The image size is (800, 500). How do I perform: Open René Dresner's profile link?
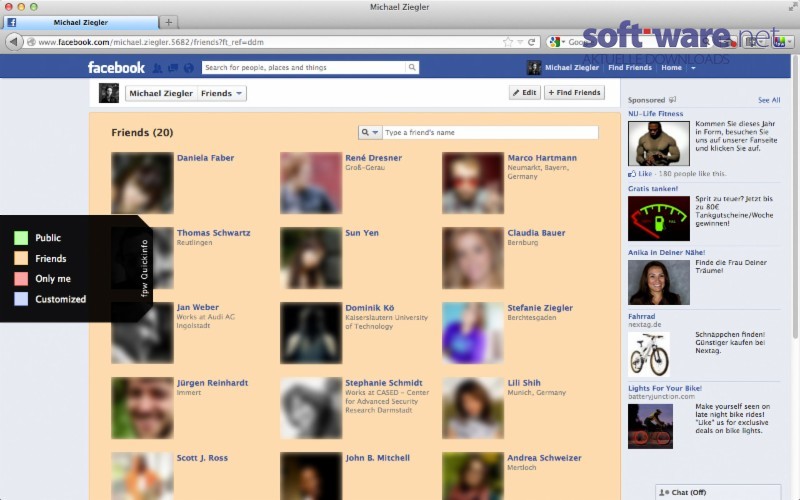(x=373, y=158)
